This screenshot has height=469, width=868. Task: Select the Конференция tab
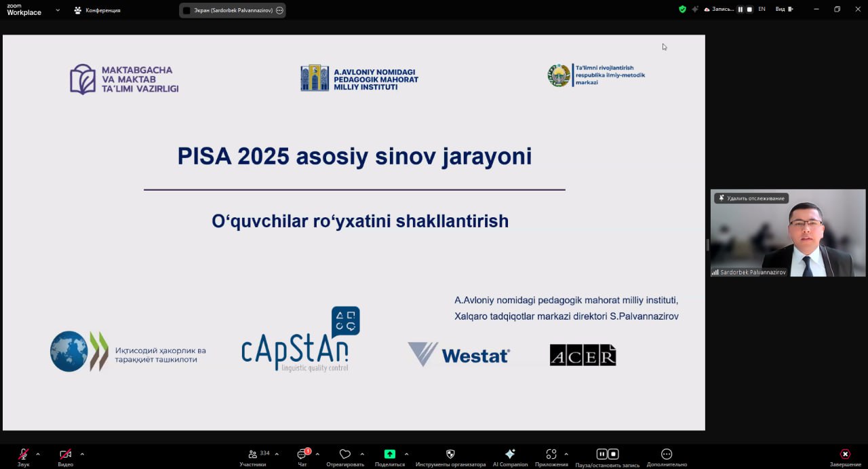(98, 10)
